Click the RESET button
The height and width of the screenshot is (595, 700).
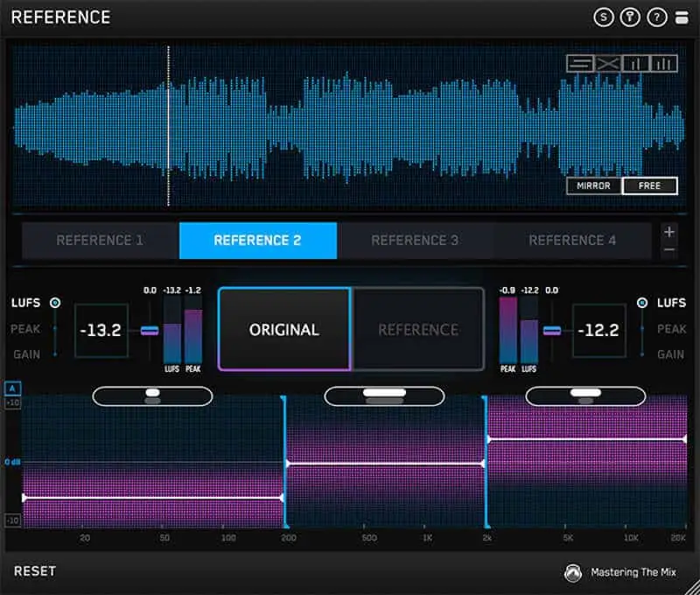[x=37, y=570]
